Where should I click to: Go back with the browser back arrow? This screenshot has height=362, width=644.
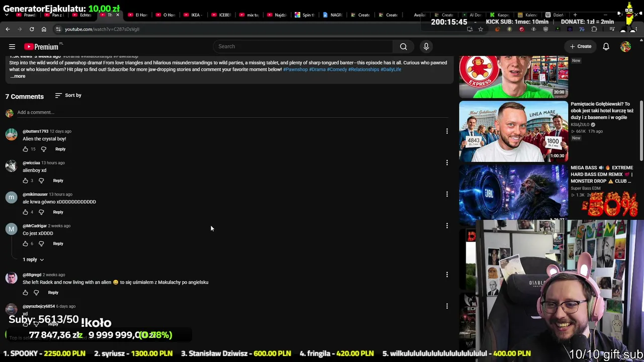click(x=8, y=29)
